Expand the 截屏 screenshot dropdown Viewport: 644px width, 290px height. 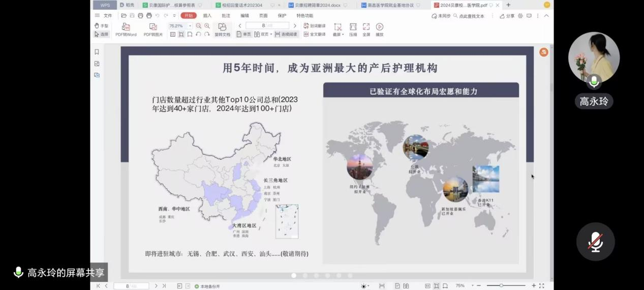pyautogui.click(x=343, y=35)
